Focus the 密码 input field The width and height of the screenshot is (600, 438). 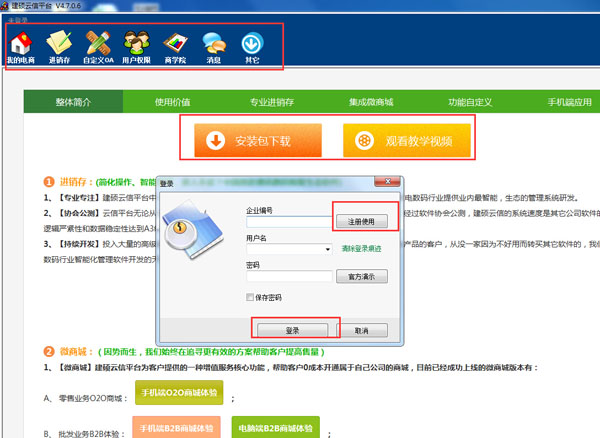(x=289, y=276)
